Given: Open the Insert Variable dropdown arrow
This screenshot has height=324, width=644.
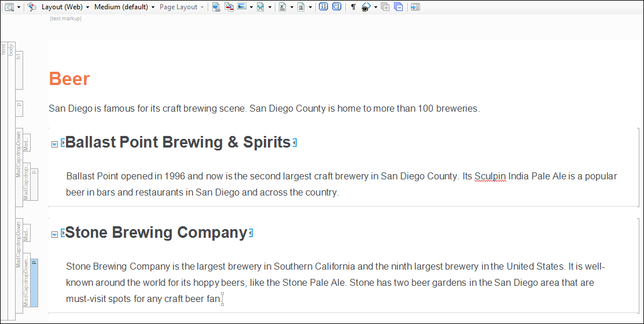Looking at the screenshot, I should 292,8.
